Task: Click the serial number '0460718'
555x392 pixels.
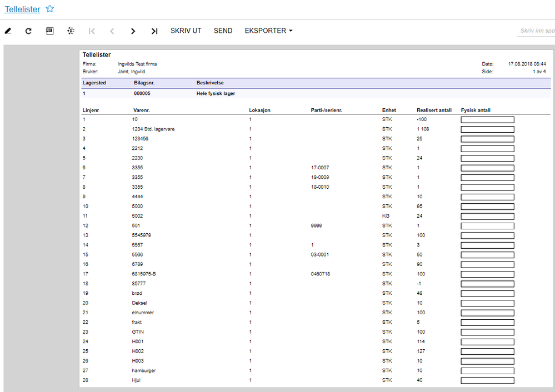Action: pyautogui.click(x=321, y=274)
